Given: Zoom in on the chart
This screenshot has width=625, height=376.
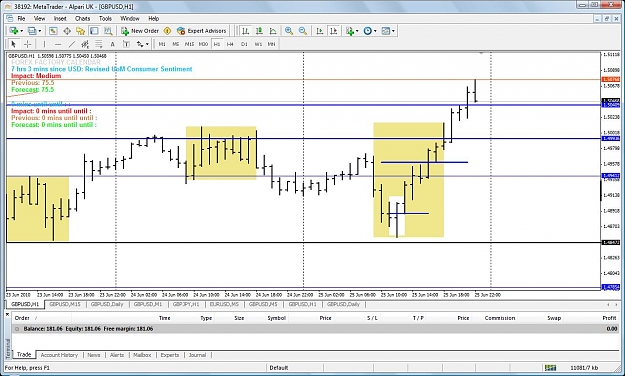Looking at the screenshot, I should (289, 31).
